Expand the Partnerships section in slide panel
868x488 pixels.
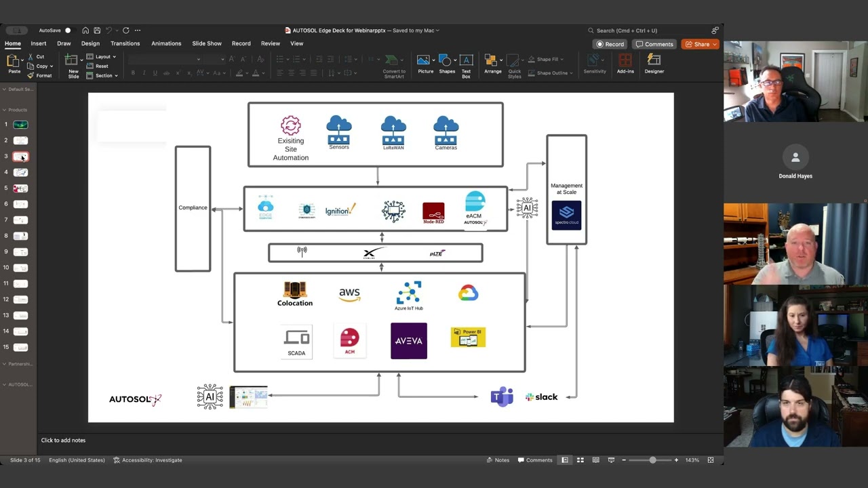(4, 364)
